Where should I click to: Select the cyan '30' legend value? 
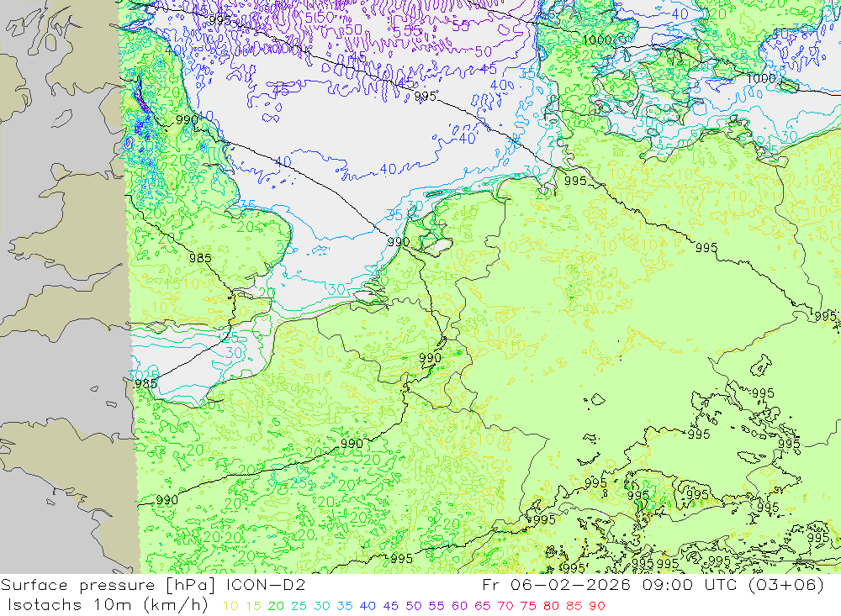tap(322, 606)
